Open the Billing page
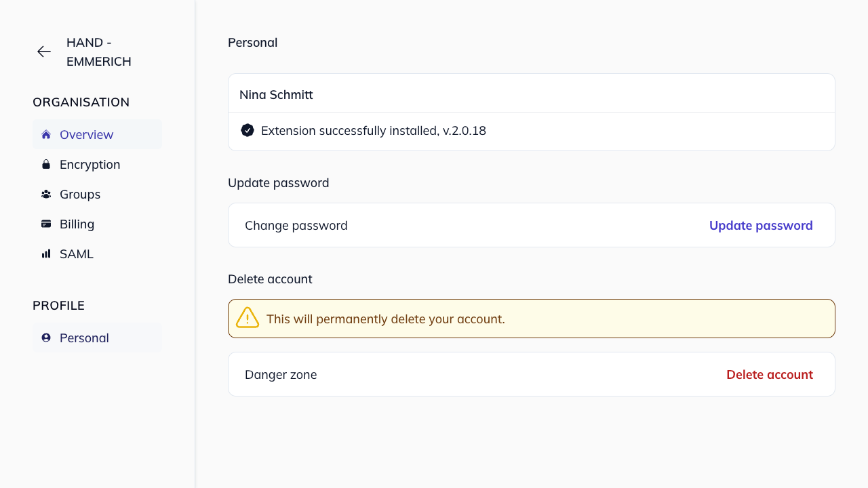The image size is (868, 488). tap(77, 224)
